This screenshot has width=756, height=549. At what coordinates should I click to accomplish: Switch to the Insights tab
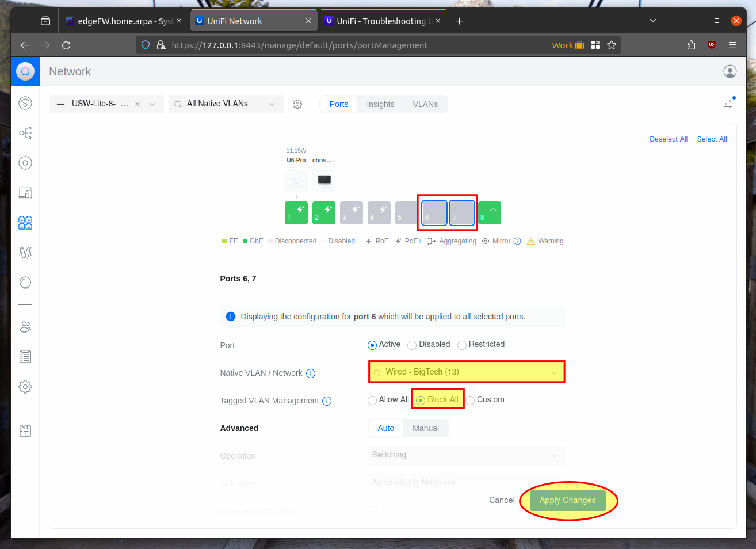point(381,104)
